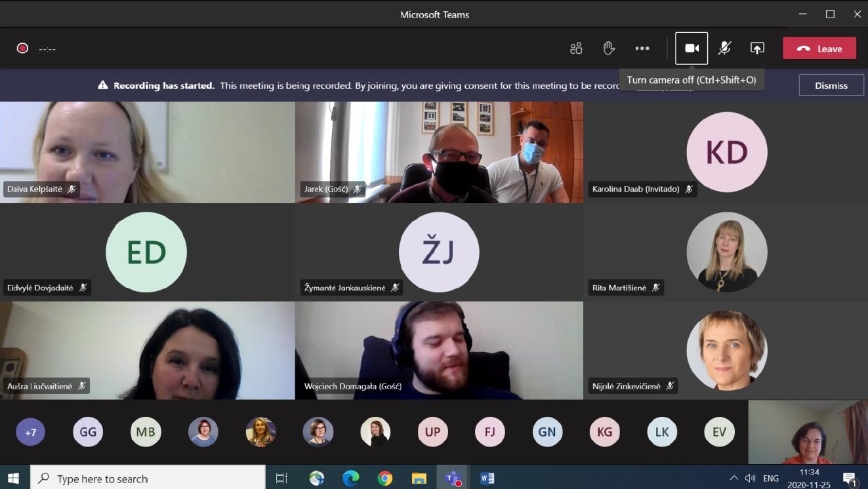
Task: Unmute the microphone in toolbar
Action: (724, 49)
